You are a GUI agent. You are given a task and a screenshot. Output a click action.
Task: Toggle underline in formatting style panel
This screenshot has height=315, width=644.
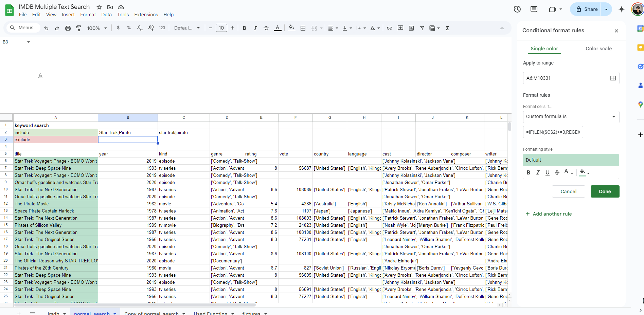click(x=547, y=172)
